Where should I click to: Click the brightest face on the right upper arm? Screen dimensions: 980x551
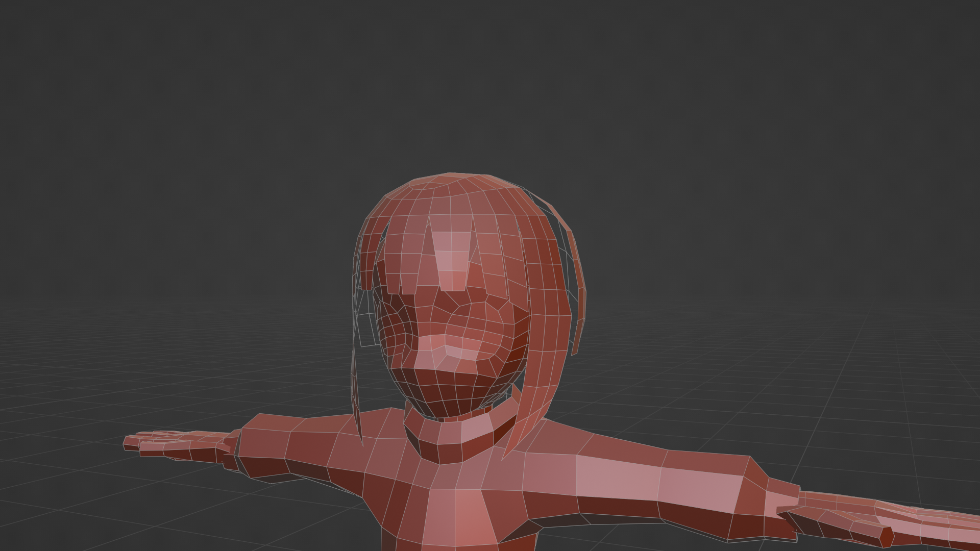(618, 477)
